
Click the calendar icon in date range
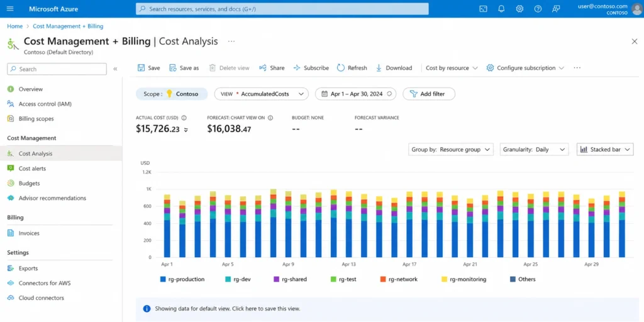click(325, 94)
